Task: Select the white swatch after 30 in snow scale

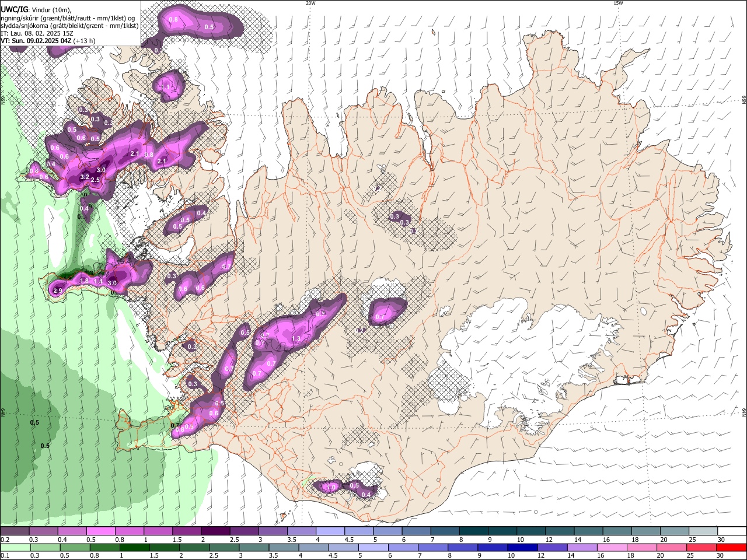Action: coord(731,531)
